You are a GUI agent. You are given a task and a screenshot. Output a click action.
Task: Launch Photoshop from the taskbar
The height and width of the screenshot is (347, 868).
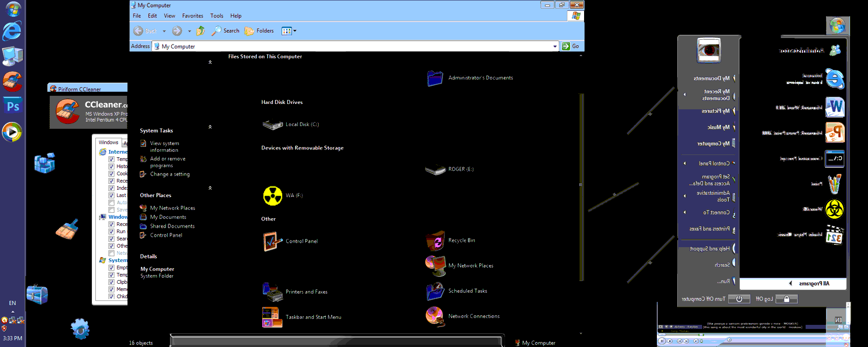(13, 107)
